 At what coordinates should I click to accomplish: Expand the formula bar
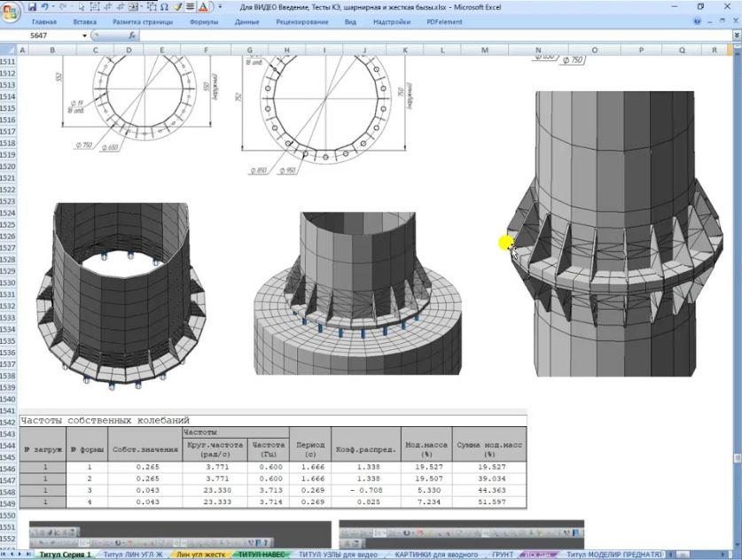[735, 35]
